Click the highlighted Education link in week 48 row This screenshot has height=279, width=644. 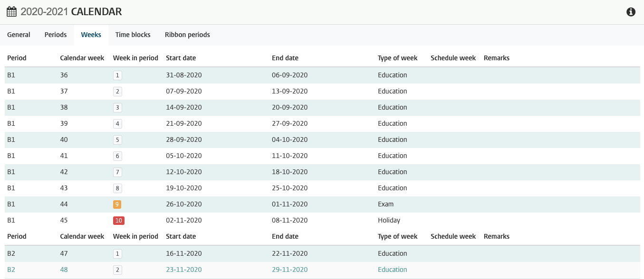pos(393,270)
